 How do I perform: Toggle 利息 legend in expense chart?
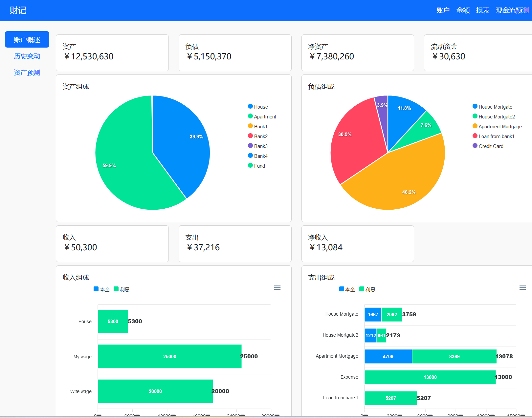367,289
